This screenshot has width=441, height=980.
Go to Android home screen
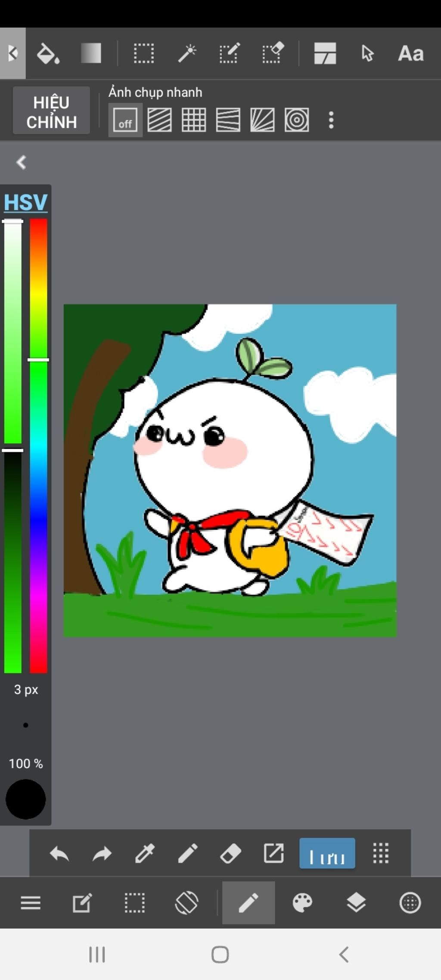click(220, 955)
